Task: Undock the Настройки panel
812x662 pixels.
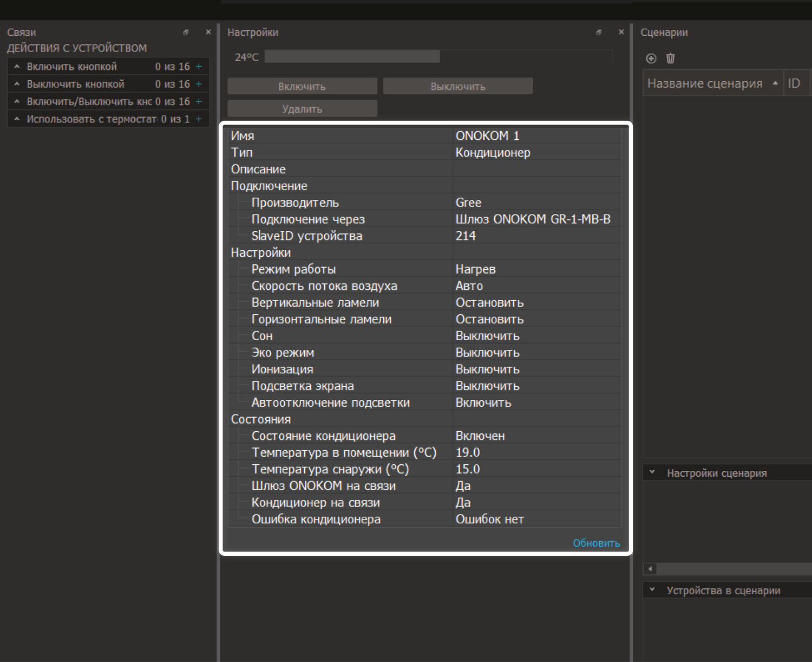Action: (599, 33)
